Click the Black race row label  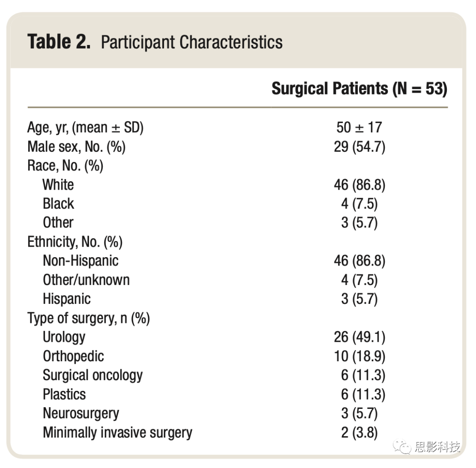pos(58,204)
